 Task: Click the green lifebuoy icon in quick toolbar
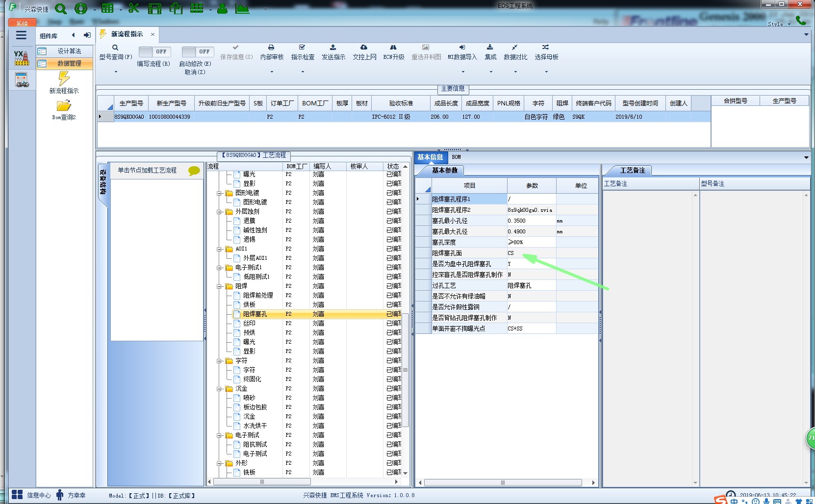click(x=81, y=8)
